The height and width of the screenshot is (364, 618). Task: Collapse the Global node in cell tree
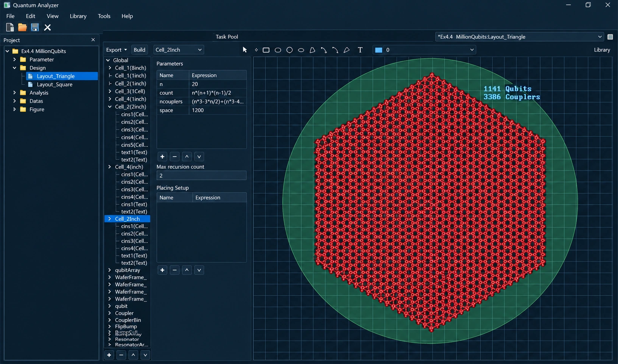(x=108, y=60)
